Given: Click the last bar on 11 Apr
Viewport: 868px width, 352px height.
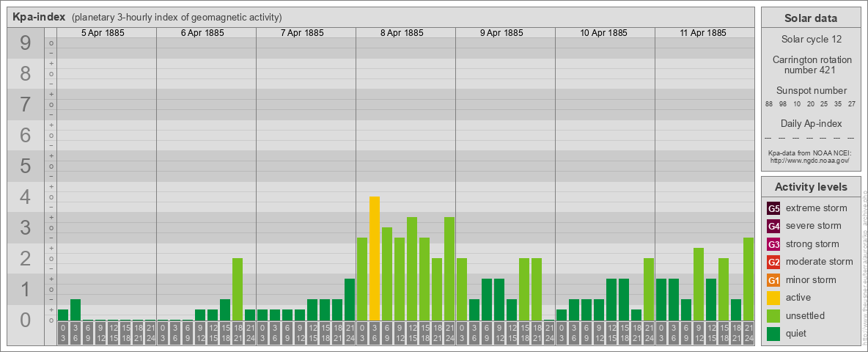Looking at the screenshot, I should tap(748, 279).
